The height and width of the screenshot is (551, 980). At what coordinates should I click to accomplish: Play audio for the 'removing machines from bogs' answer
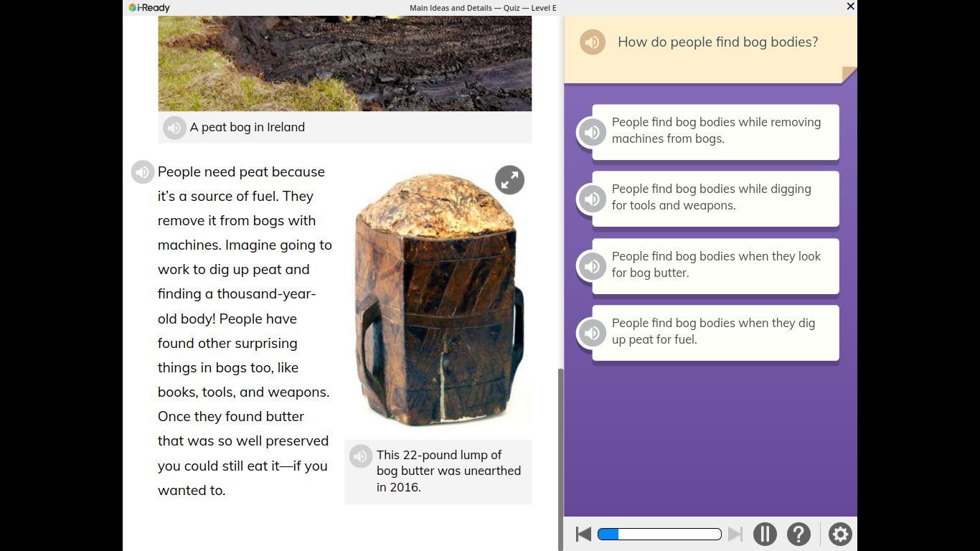[x=592, y=132]
